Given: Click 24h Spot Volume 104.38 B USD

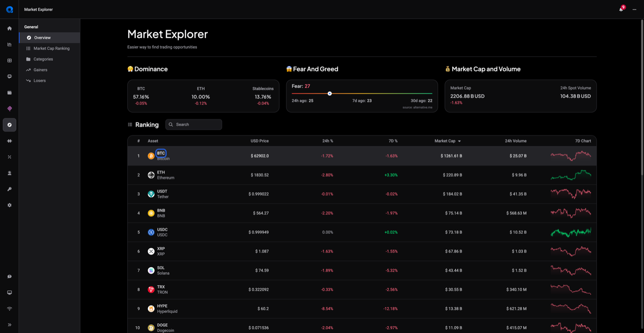Looking at the screenshot, I should (x=575, y=96).
